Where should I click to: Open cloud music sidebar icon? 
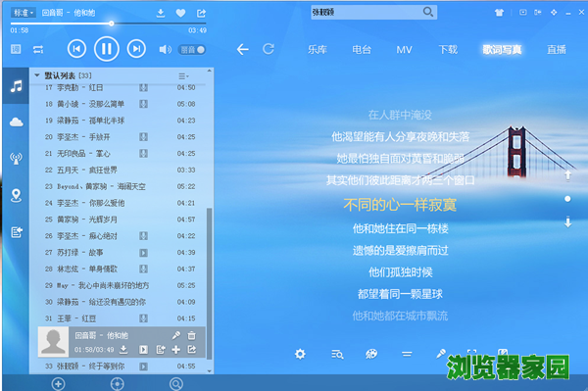click(x=16, y=122)
